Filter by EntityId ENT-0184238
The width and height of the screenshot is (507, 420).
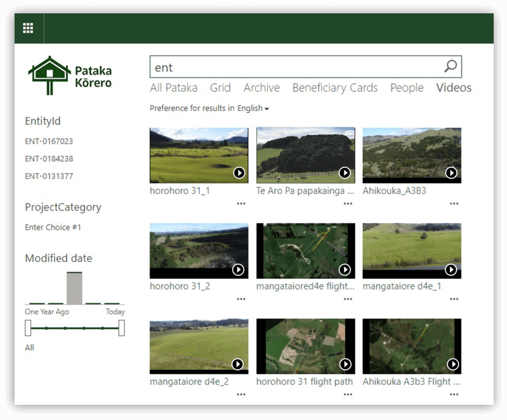point(49,159)
